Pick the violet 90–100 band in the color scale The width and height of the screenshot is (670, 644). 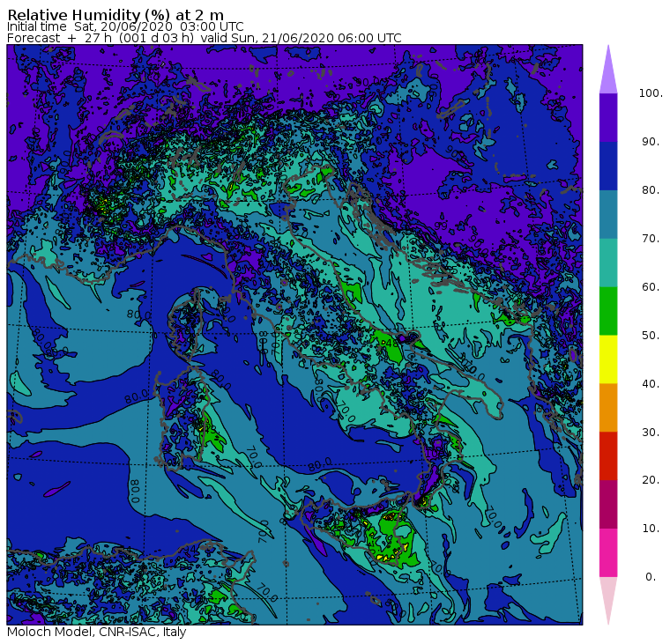(x=608, y=117)
